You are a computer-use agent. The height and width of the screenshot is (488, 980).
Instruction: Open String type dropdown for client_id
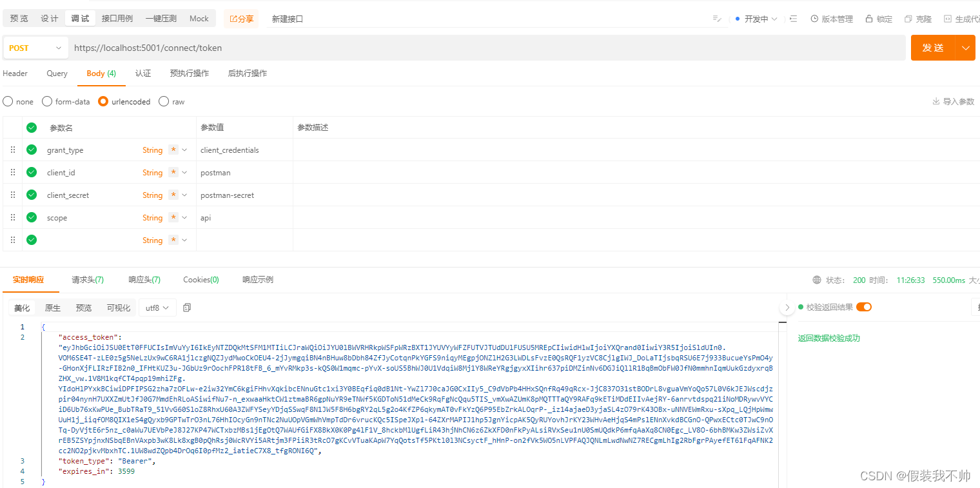click(x=184, y=172)
